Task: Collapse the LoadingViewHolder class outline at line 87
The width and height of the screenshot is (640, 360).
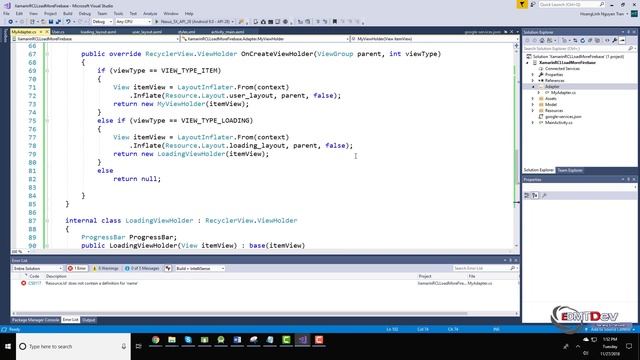Action: coord(47,220)
